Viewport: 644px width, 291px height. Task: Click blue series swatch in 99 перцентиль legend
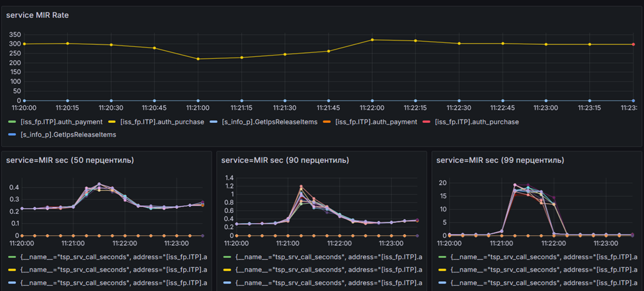tap(442, 283)
